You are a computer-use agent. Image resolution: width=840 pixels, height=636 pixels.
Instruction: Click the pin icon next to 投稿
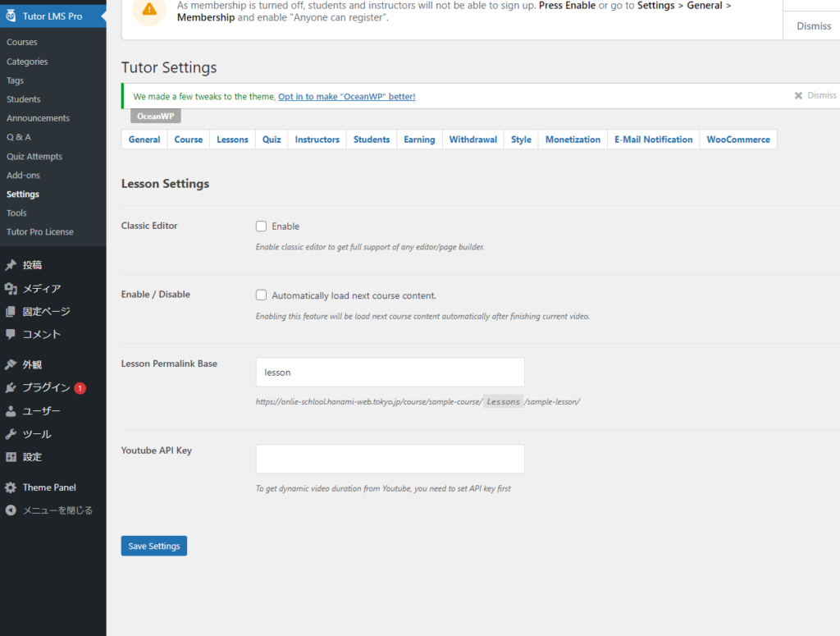(11, 265)
